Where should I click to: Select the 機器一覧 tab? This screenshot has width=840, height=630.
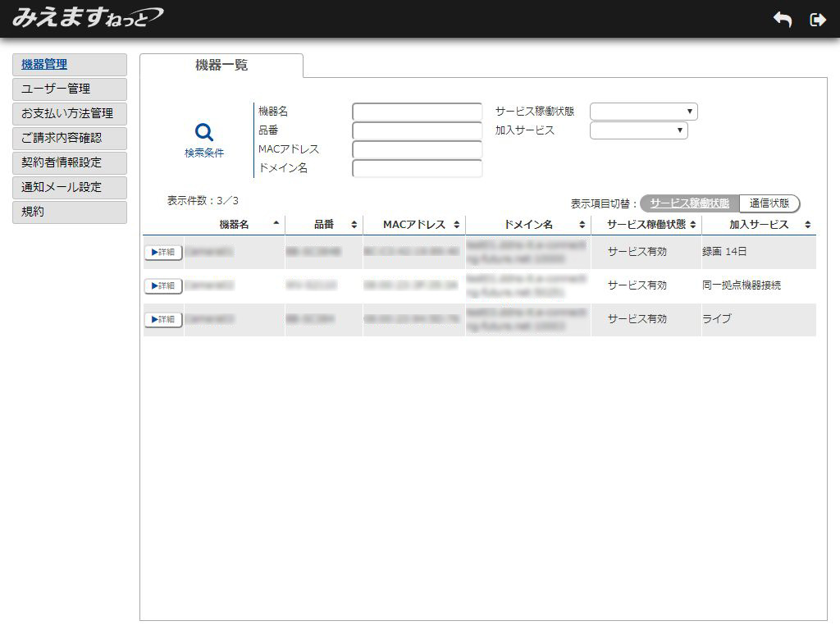[221, 66]
